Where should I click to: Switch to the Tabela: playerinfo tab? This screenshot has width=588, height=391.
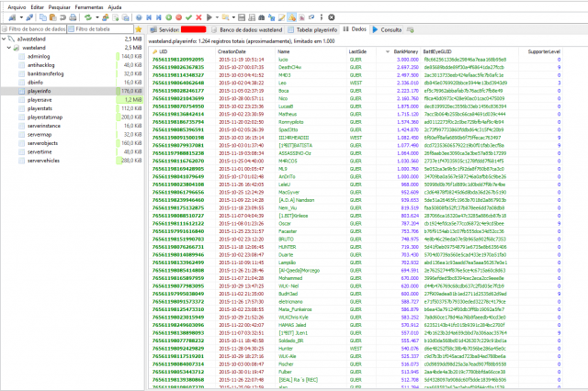pyautogui.click(x=312, y=29)
